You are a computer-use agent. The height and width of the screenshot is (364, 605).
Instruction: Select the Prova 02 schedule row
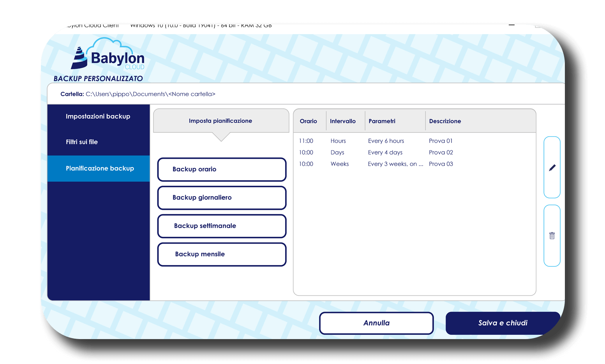(x=414, y=153)
